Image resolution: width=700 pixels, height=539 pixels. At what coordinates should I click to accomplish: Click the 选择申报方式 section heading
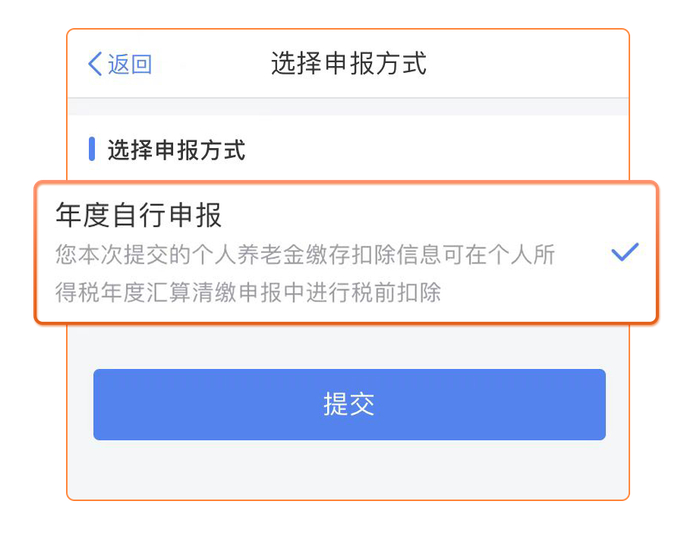point(176,150)
